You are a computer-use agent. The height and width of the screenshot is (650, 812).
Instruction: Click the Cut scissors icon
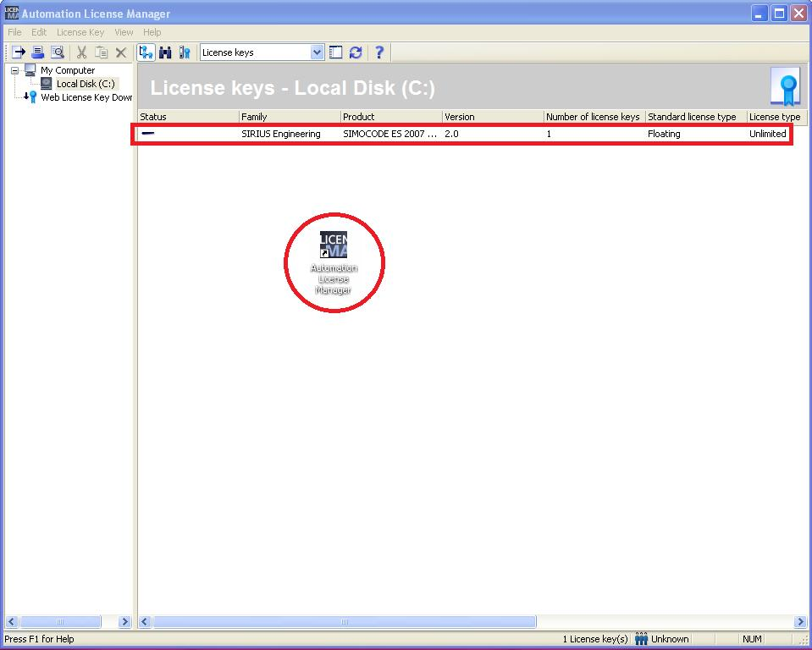81,52
